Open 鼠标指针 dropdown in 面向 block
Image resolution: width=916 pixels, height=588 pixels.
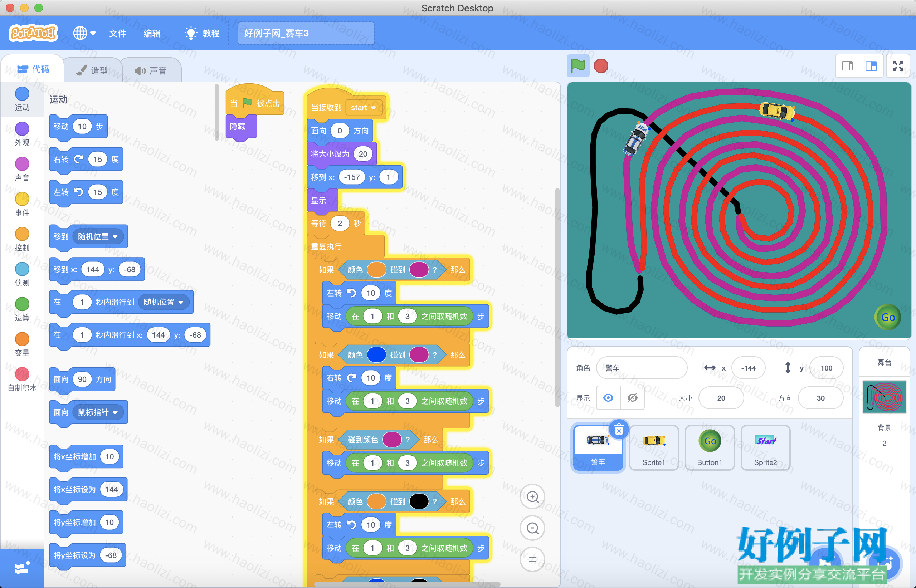[98, 412]
